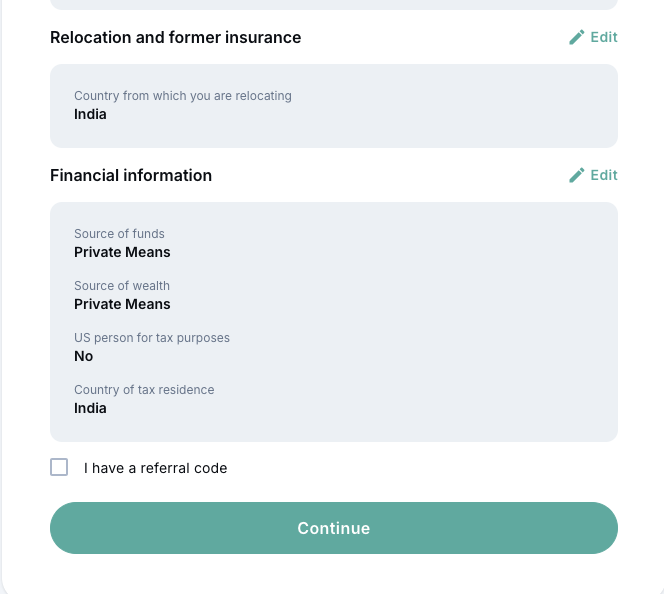The image size is (664, 594).
Task: Click the Source of funds label
Action: (119, 234)
